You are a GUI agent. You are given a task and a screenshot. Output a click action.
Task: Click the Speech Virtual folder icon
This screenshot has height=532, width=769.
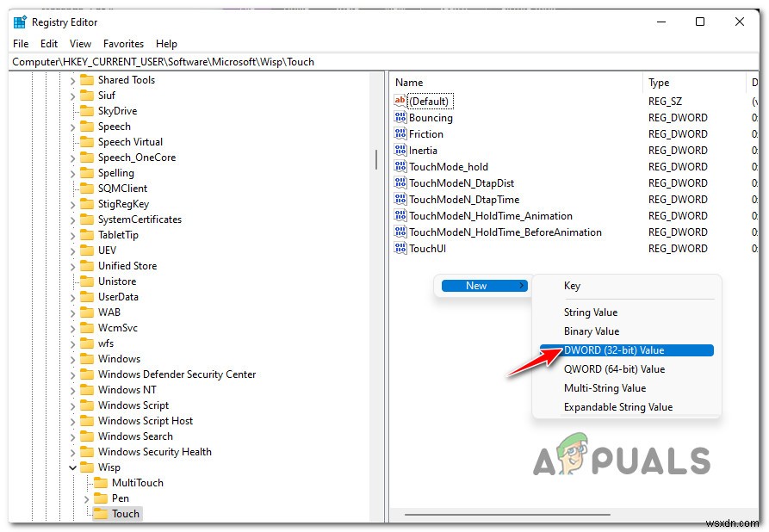(x=87, y=142)
